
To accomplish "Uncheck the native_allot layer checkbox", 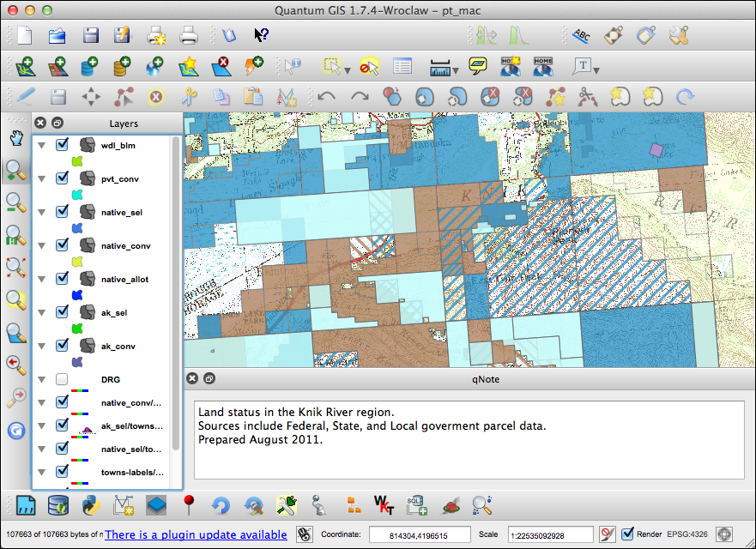I will [62, 279].
